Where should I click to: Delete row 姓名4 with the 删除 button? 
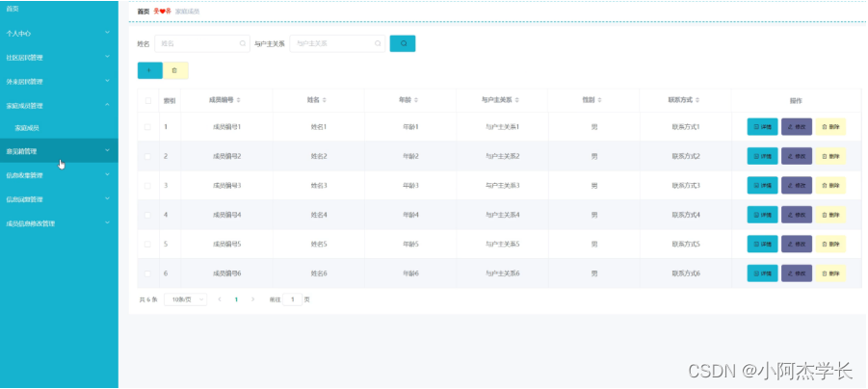[x=830, y=215]
